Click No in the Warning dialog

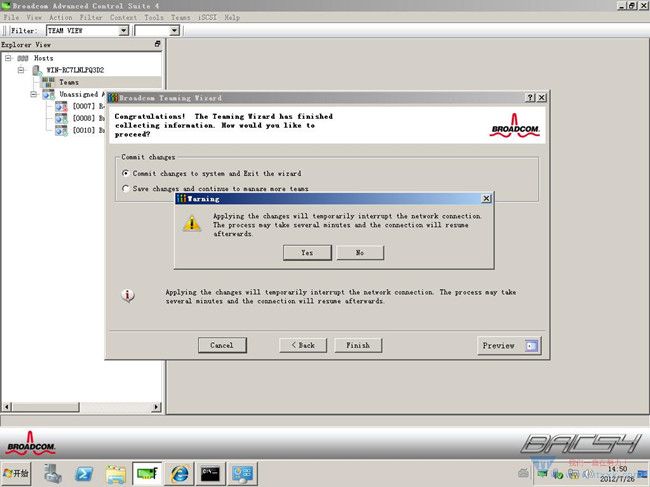[x=360, y=252]
